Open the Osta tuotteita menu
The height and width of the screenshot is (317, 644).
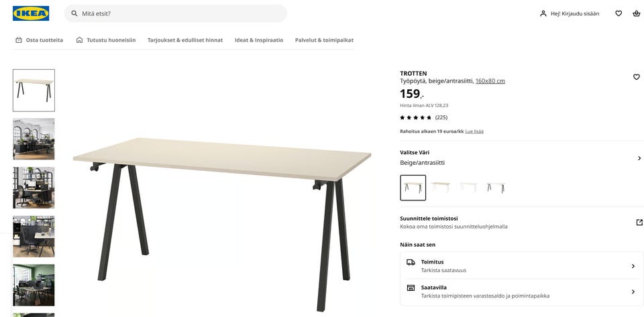pos(39,40)
